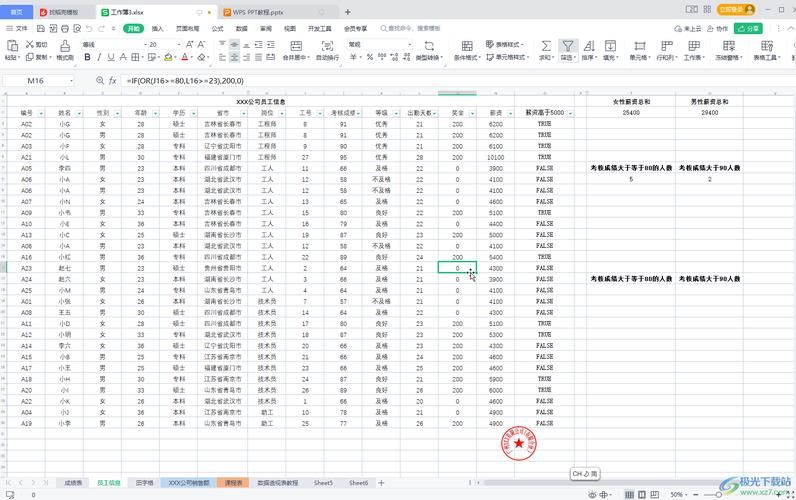
Task: Open filter dropdown of 年龄 column
Action: coord(155,113)
